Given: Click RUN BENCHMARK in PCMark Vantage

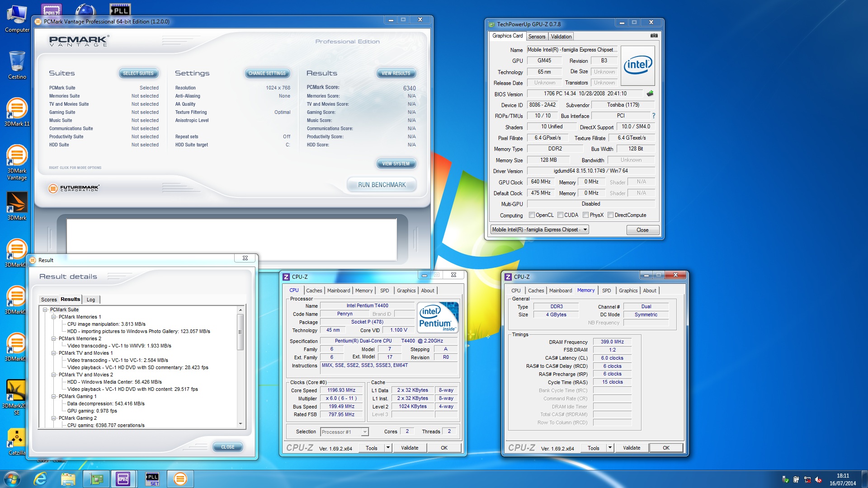Looking at the screenshot, I should coord(382,185).
